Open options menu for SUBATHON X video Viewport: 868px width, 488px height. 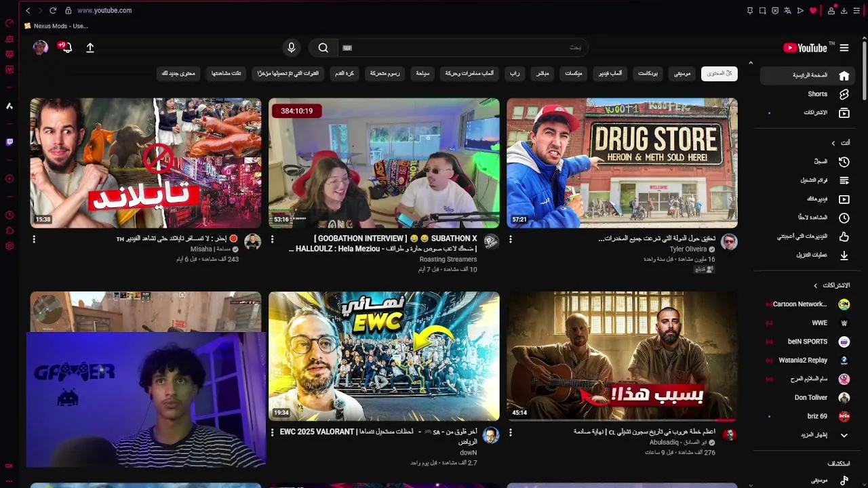pos(273,239)
